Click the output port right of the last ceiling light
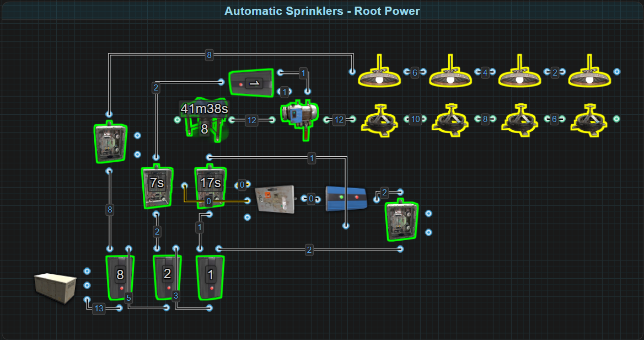 point(616,72)
